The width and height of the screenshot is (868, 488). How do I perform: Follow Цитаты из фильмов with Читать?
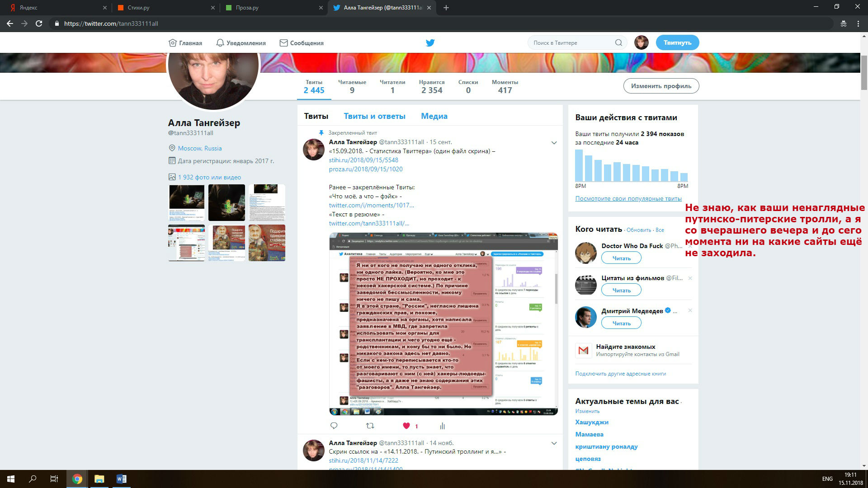point(621,290)
